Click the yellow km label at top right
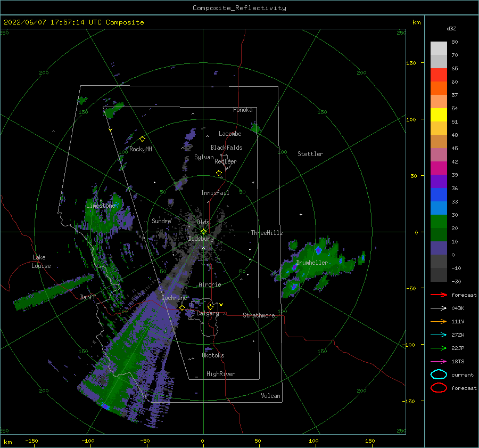479x448 pixels. point(416,22)
